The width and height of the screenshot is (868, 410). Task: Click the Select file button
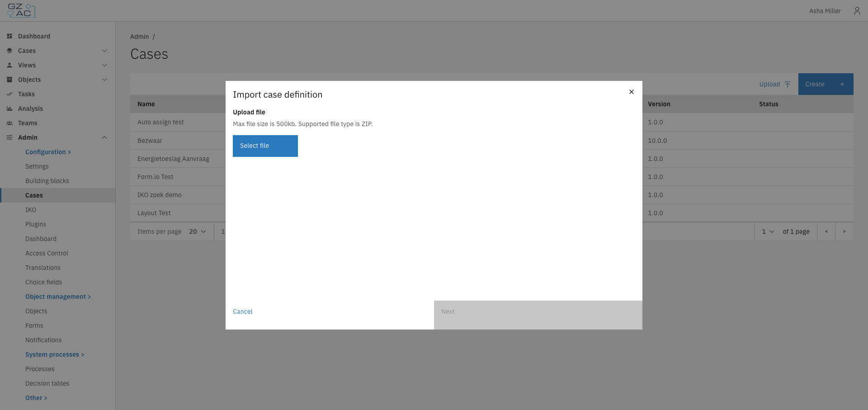click(265, 146)
